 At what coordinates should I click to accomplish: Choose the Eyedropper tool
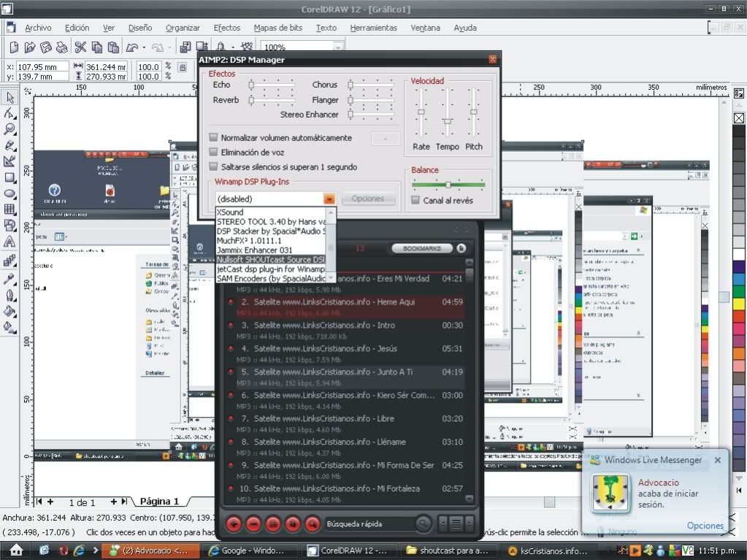(x=9, y=279)
